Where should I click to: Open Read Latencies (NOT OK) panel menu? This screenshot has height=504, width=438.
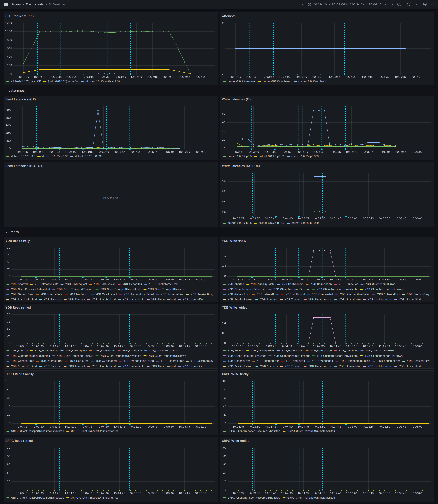(25, 166)
